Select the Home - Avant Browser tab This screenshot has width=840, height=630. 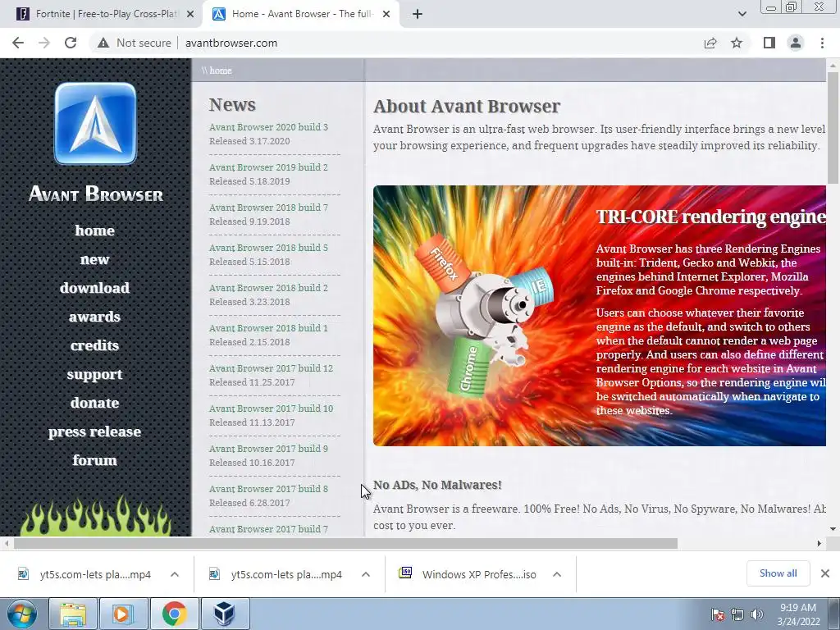click(x=300, y=15)
